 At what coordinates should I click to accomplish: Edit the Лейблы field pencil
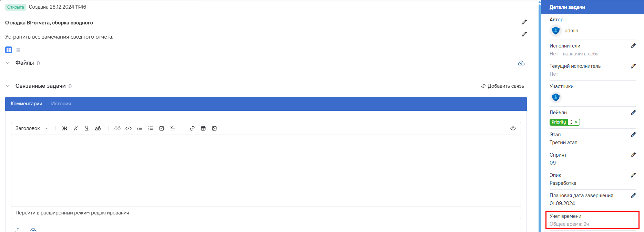(x=633, y=113)
